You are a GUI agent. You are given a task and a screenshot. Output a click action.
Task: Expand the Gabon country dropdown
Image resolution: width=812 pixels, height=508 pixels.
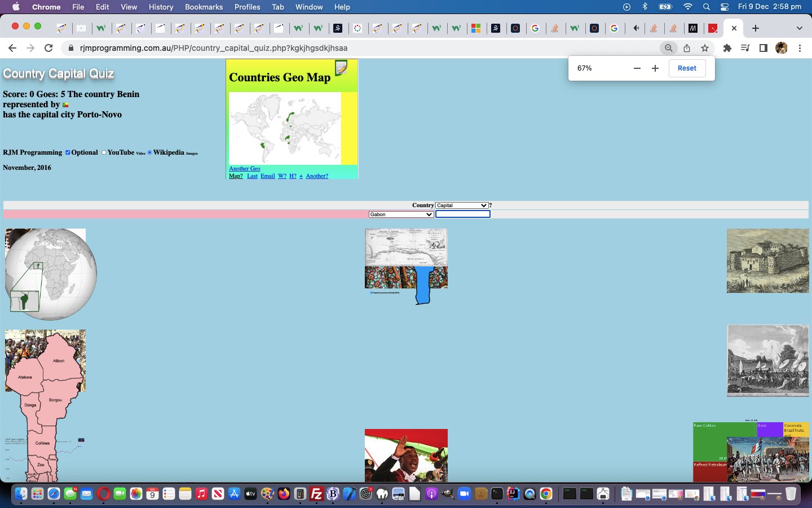401,214
